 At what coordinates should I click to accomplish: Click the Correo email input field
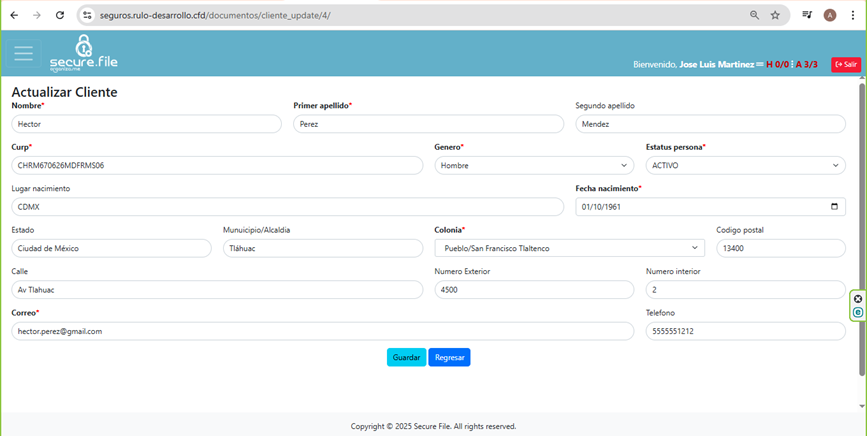322,331
